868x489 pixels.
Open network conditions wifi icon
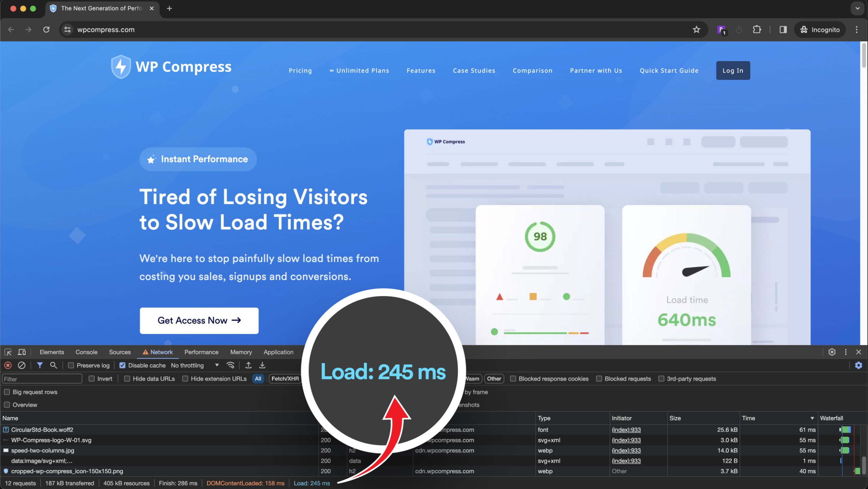click(231, 365)
